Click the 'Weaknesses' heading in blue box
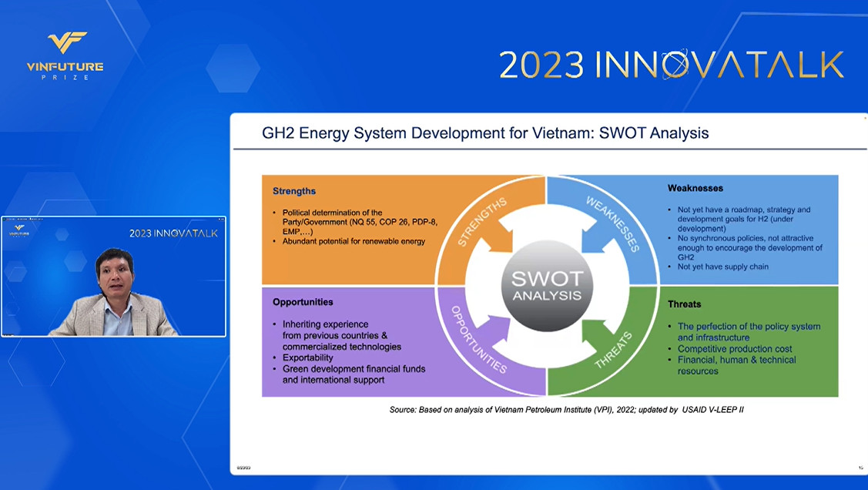The image size is (868, 490). tap(695, 188)
